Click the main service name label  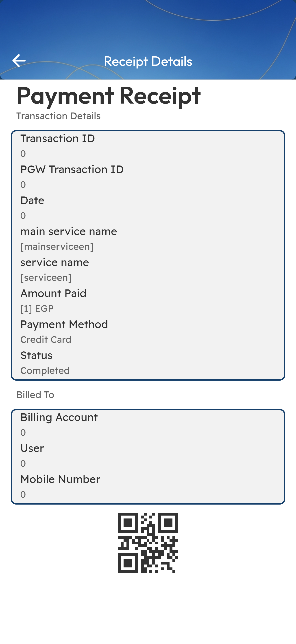(69, 232)
